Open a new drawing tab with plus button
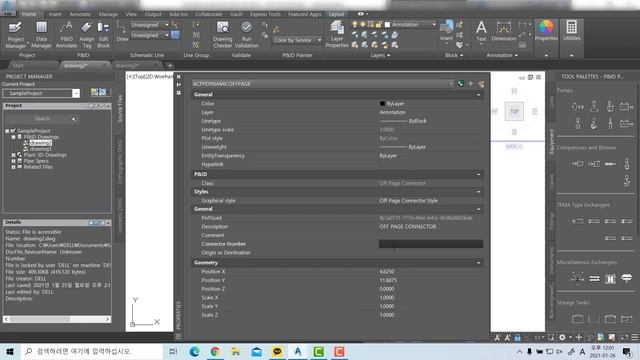The height and width of the screenshot is (360, 640). coord(170,65)
